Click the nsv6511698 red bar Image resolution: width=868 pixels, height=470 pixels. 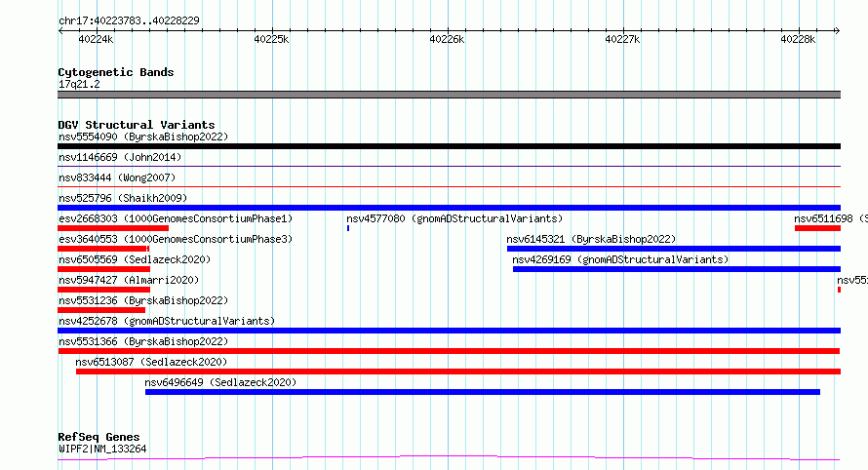pyautogui.click(x=817, y=228)
